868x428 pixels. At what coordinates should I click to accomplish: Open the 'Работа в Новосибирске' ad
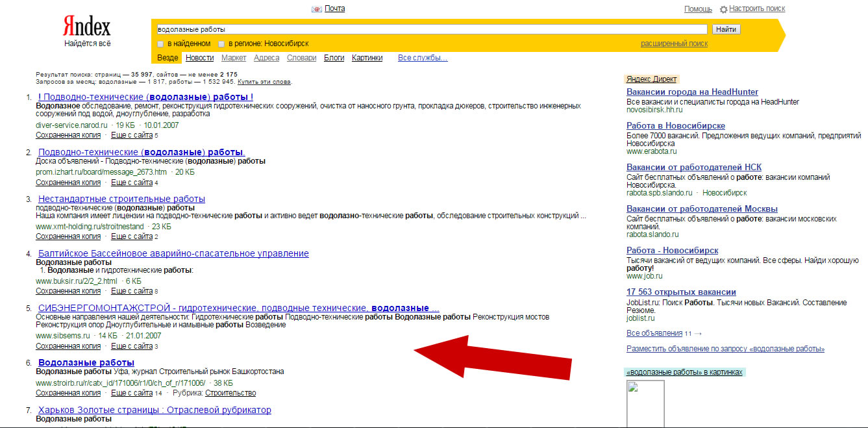point(676,125)
